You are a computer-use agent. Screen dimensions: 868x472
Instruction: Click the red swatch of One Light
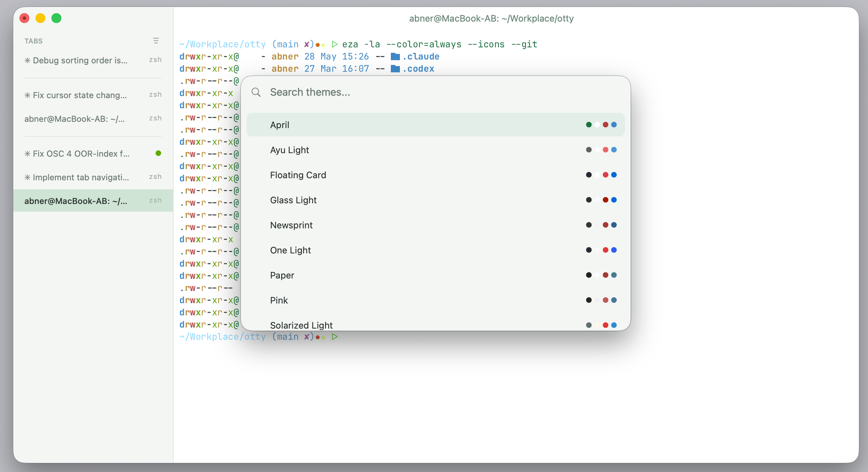(x=606, y=250)
